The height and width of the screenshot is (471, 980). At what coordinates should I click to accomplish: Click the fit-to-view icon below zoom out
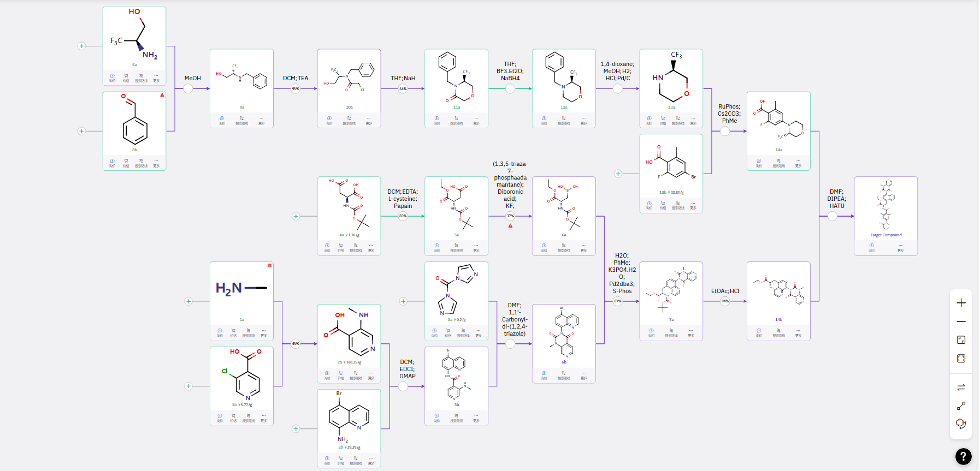click(961, 340)
